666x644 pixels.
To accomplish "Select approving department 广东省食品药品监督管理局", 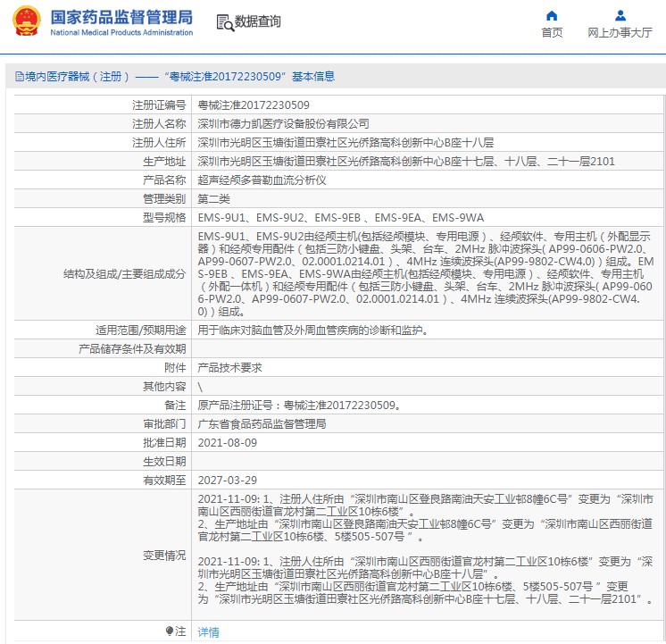I will tap(262, 423).
